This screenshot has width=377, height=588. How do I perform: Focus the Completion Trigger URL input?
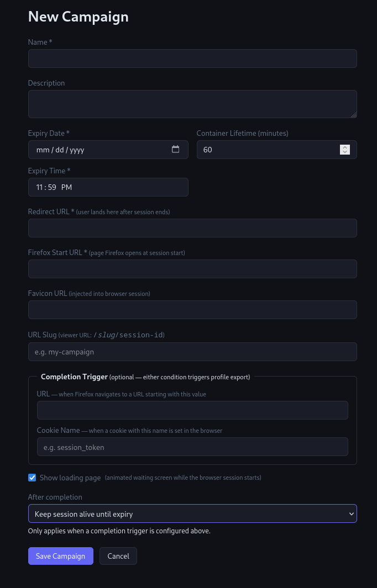click(192, 410)
